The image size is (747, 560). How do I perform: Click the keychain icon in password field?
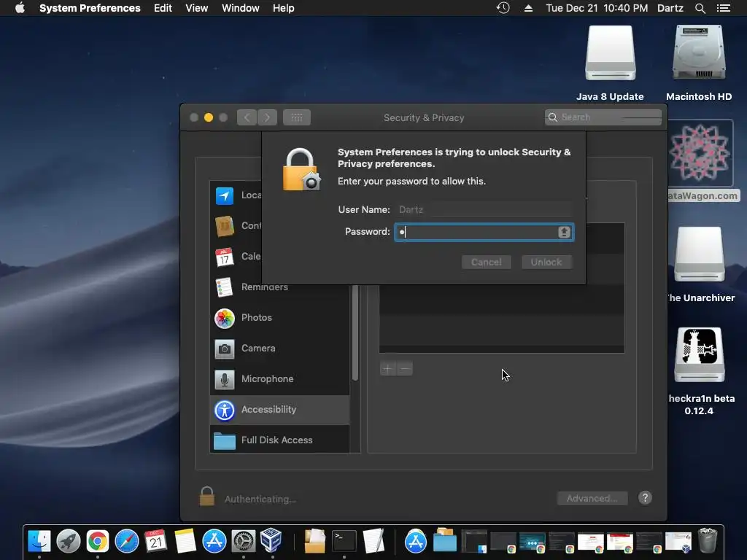(564, 232)
